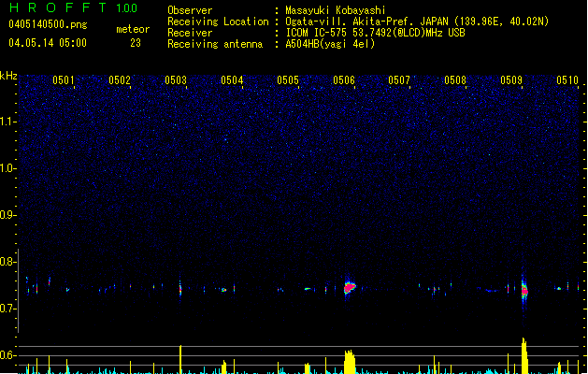Click the 'Receiving antenna' field label
The height and width of the screenshot is (374, 588).
point(215,44)
